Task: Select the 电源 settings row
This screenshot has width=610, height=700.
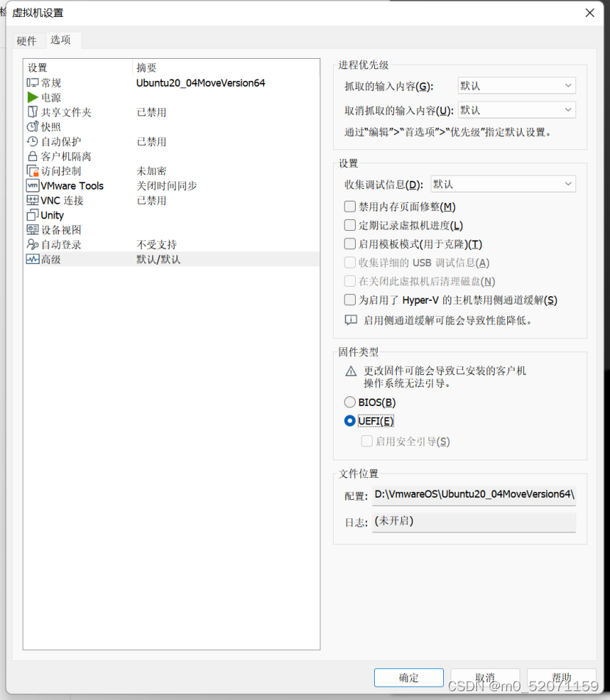Action: [172, 97]
